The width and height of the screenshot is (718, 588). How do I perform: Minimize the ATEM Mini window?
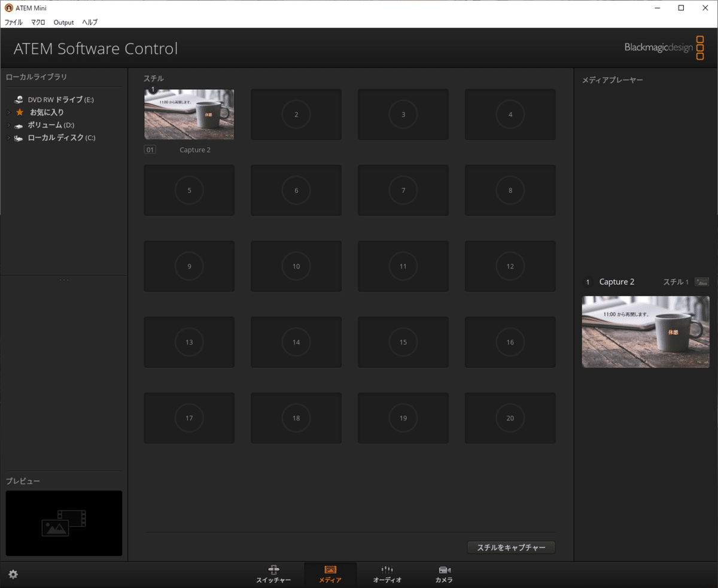pos(657,8)
